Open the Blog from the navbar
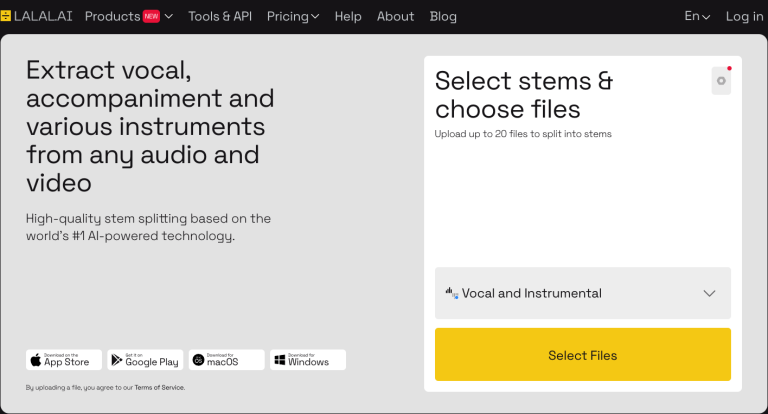This screenshot has height=414, width=768. [443, 16]
